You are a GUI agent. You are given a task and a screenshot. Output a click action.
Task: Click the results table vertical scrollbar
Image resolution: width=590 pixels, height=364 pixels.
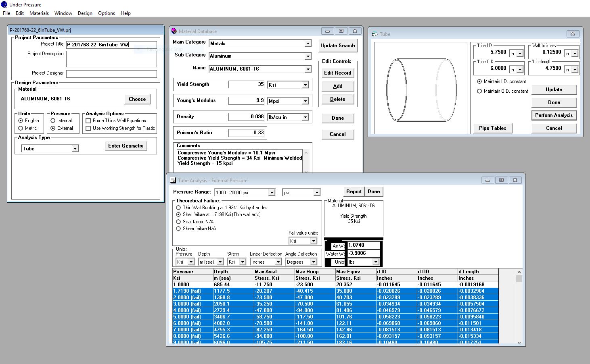(x=519, y=307)
